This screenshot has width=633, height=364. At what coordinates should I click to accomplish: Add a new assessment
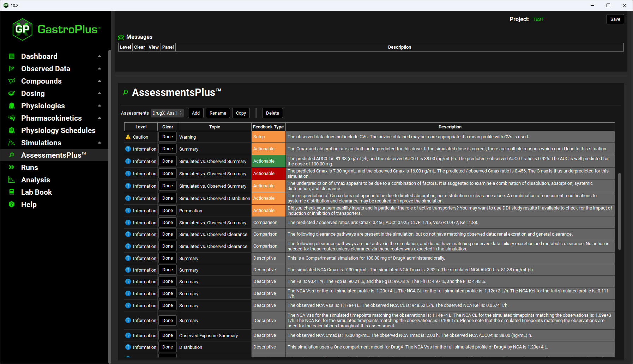click(x=196, y=113)
